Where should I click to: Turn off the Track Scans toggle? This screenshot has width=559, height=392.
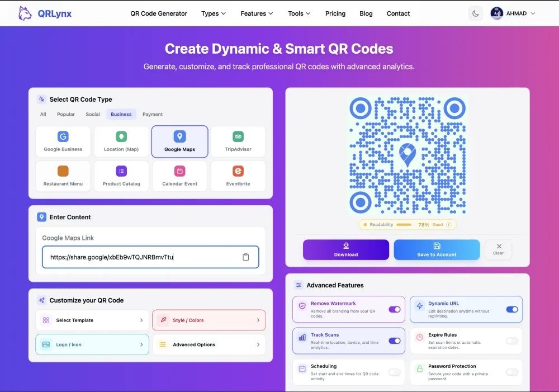(x=395, y=341)
